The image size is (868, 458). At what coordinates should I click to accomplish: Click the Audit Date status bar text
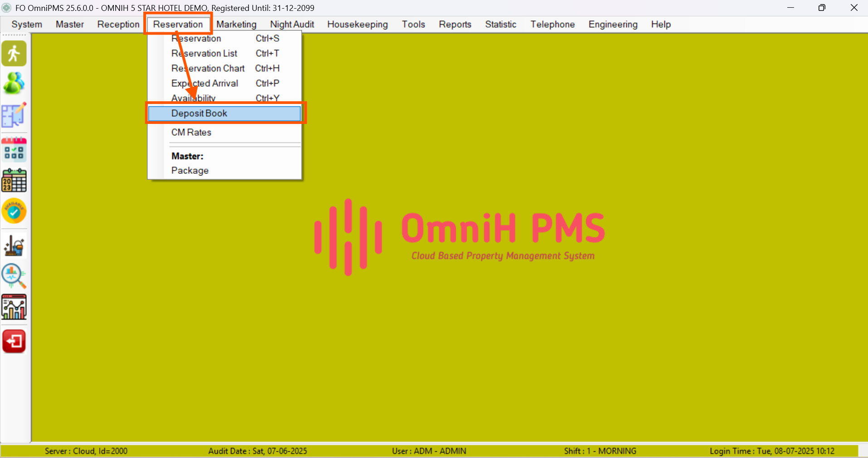pos(258,451)
